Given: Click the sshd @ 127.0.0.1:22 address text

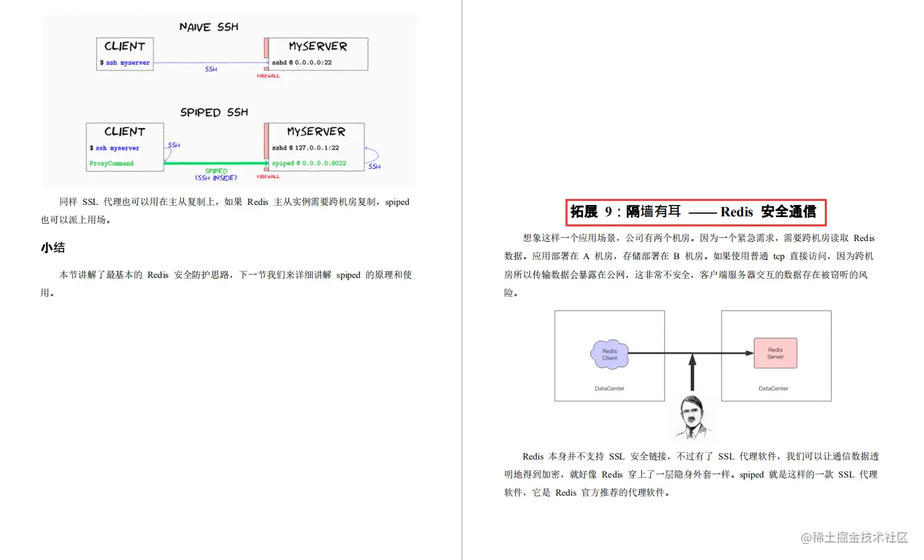Looking at the screenshot, I should coord(304,147).
